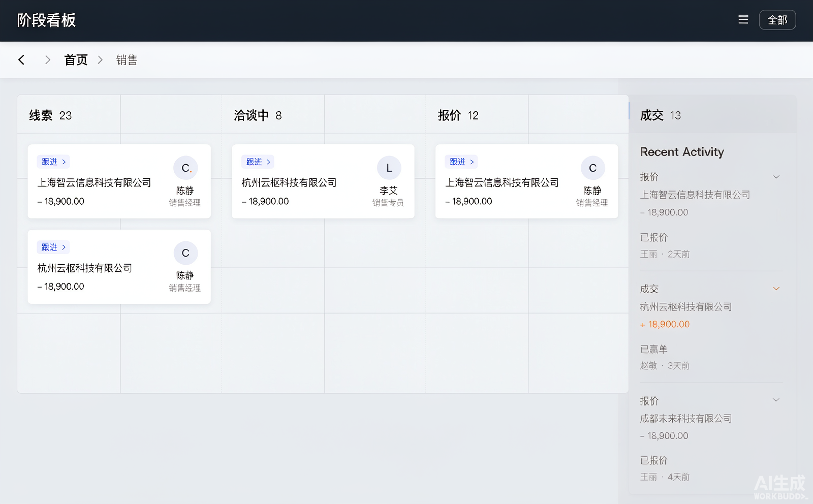Select the 线索 23 column header
The height and width of the screenshot is (504, 813).
click(x=50, y=115)
